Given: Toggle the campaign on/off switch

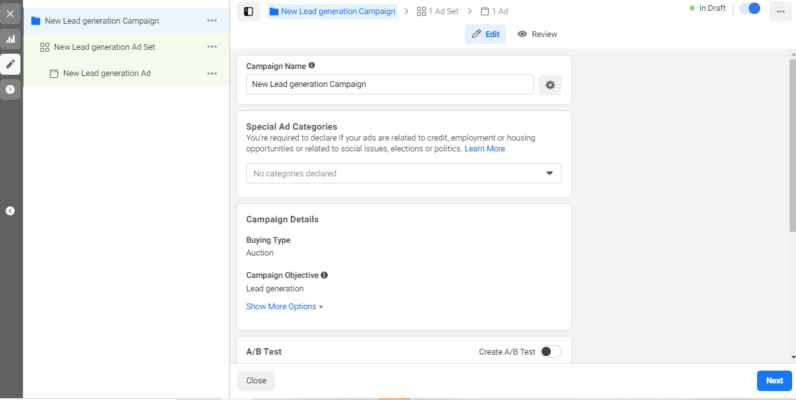Looking at the screenshot, I should click(x=750, y=9).
